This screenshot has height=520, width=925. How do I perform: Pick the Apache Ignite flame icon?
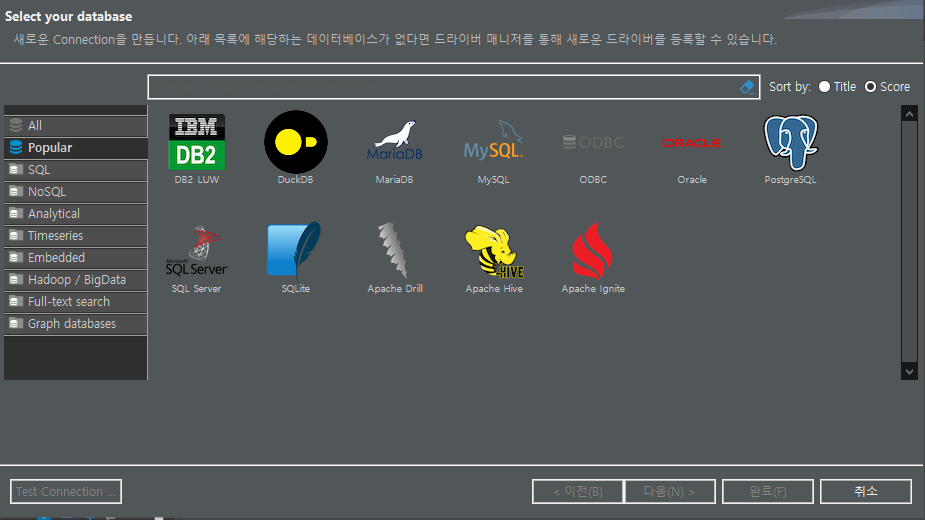pos(592,250)
